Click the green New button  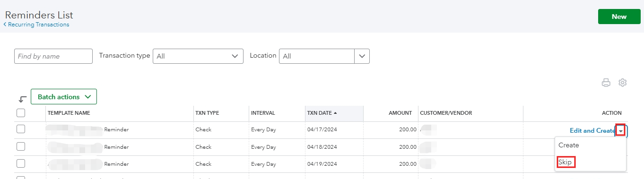click(619, 17)
